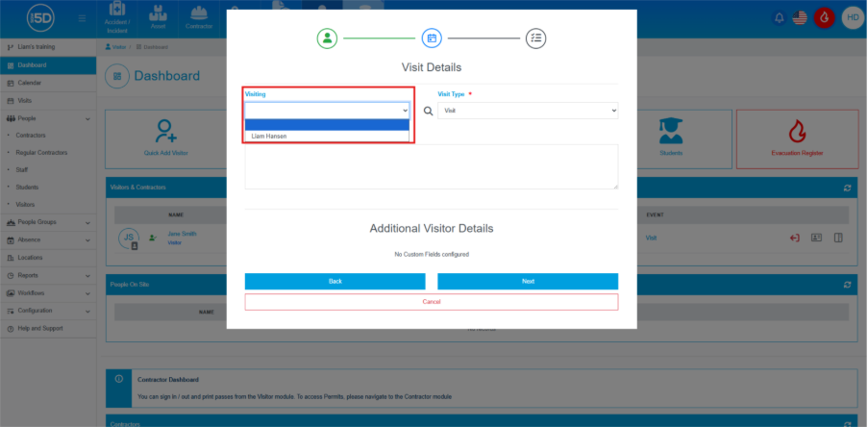
Task: Refresh the Visitors & Contractors panel
Action: click(x=847, y=188)
